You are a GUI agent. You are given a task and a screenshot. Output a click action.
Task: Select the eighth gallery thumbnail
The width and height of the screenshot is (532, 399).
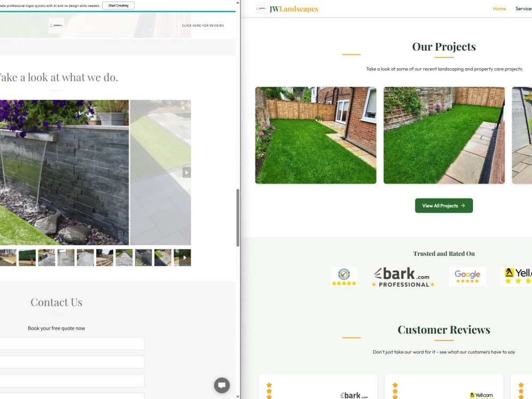144,257
